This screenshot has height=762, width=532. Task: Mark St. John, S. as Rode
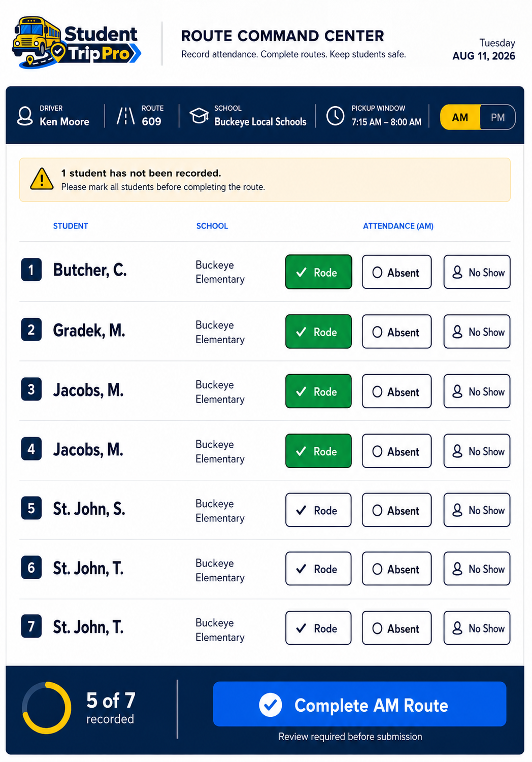[x=318, y=510]
